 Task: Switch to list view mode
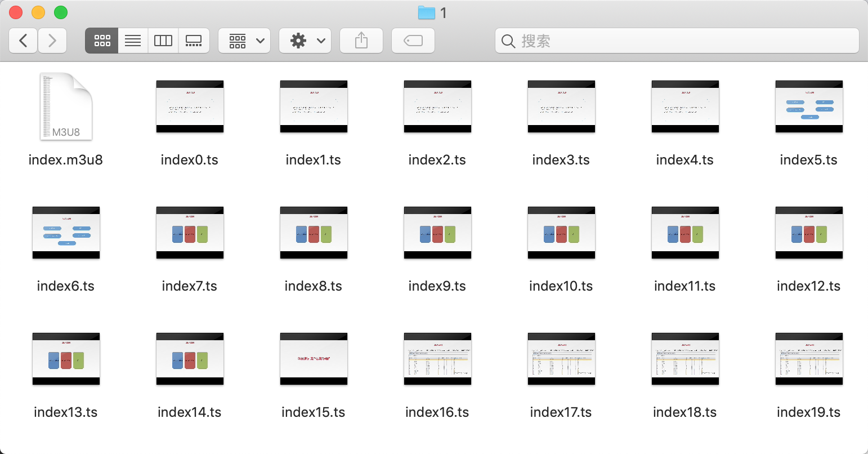click(x=133, y=41)
